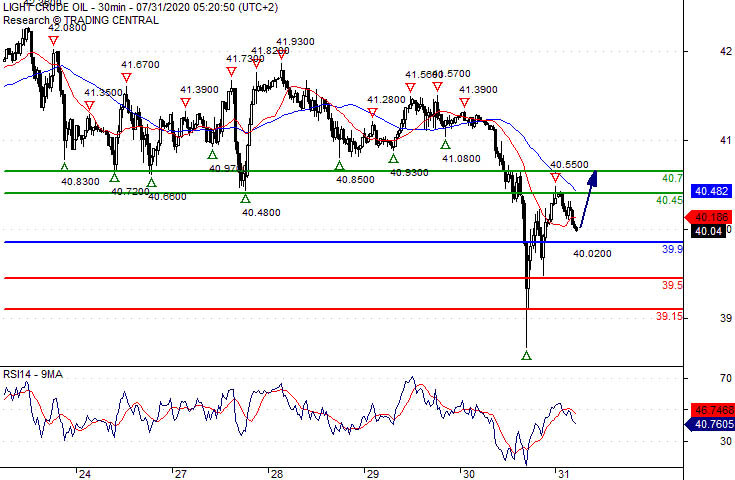Click date 27 on the time axis
The width and height of the screenshot is (735, 480).
[181, 474]
